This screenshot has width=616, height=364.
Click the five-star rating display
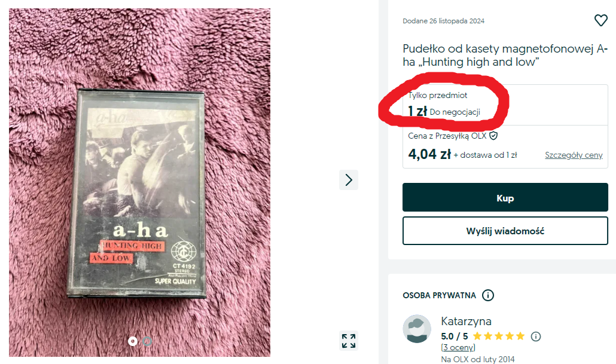coord(499,336)
